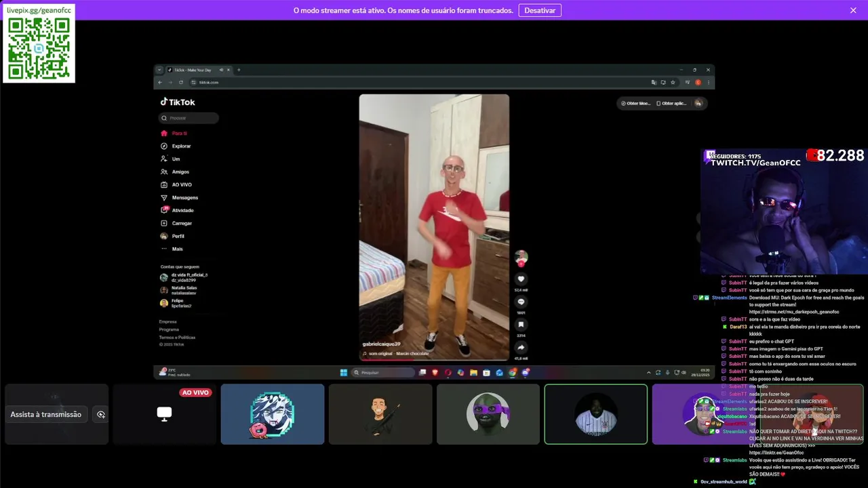The image size is (868, 488).
Task: Open video comments with speech bubble icon
Action: pyautogui.click(x=521, y=302)
